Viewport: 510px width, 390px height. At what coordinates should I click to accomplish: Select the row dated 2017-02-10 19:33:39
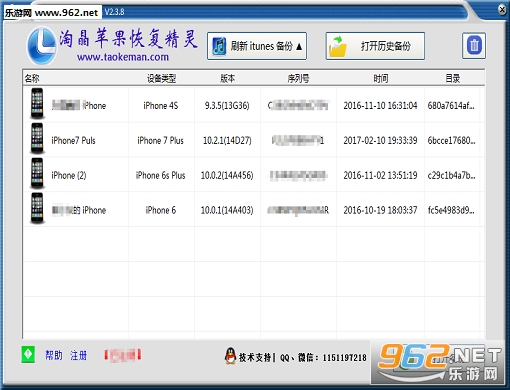click(254, 140)
